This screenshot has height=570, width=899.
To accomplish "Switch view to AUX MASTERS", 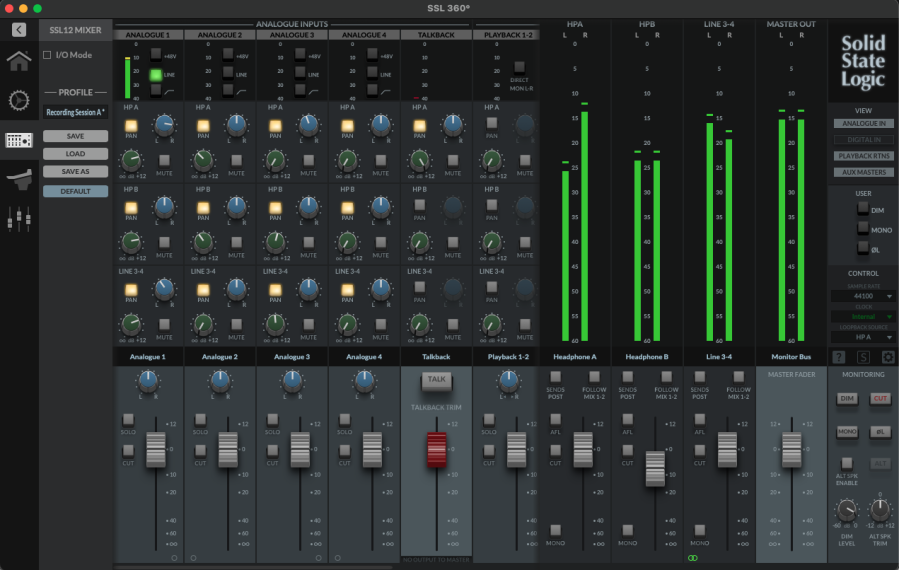I will point(863,172).
